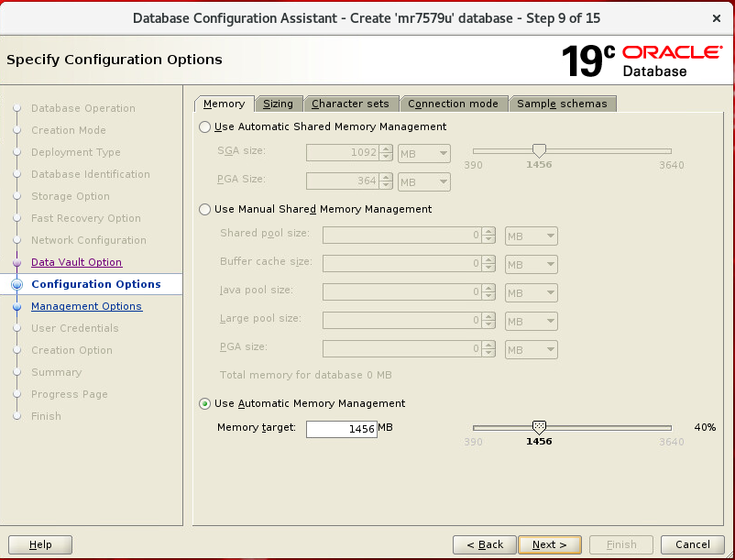Click Database Identification step label
Screen dimensions: 735x560
click(91, 174)
